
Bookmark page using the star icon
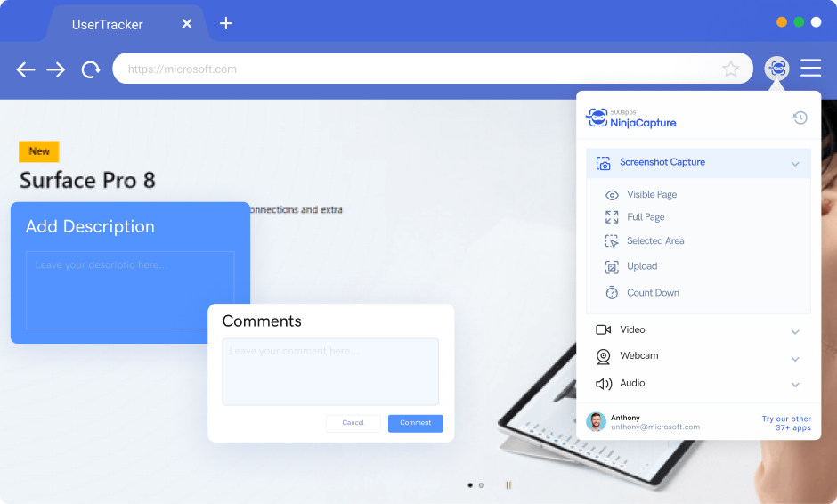coord(730,69)
